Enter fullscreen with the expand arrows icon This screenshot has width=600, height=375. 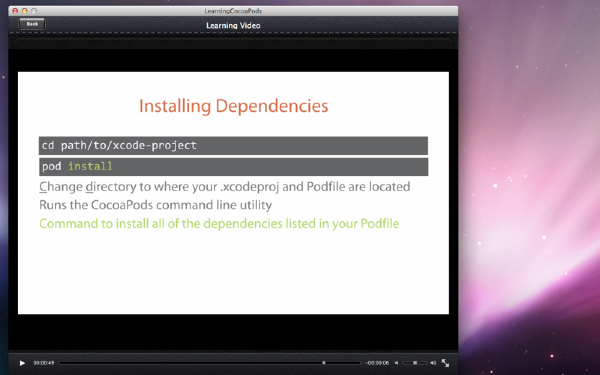(x=445, y=363)
